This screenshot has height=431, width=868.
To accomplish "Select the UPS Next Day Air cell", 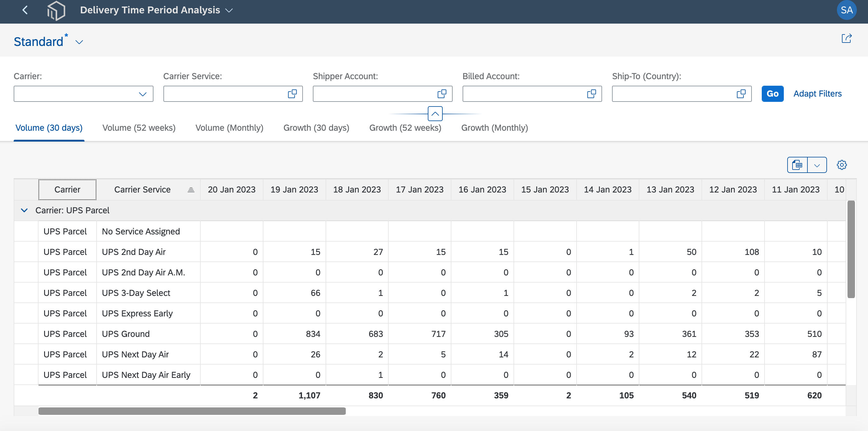I will pyautogui.click(x=148, y=355).
